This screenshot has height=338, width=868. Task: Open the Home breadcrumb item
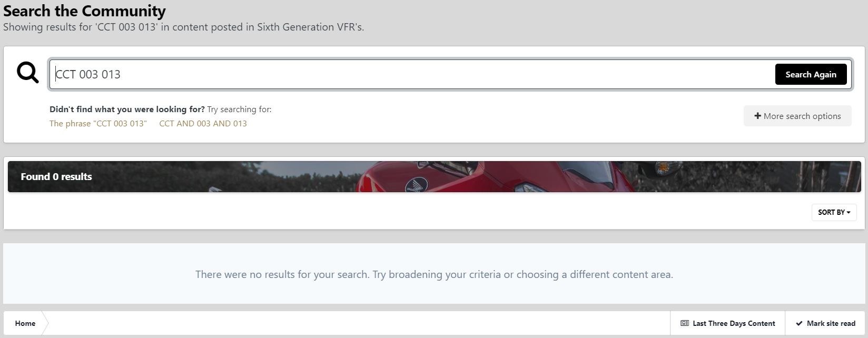pyautogui.click(x=25, y=323)
